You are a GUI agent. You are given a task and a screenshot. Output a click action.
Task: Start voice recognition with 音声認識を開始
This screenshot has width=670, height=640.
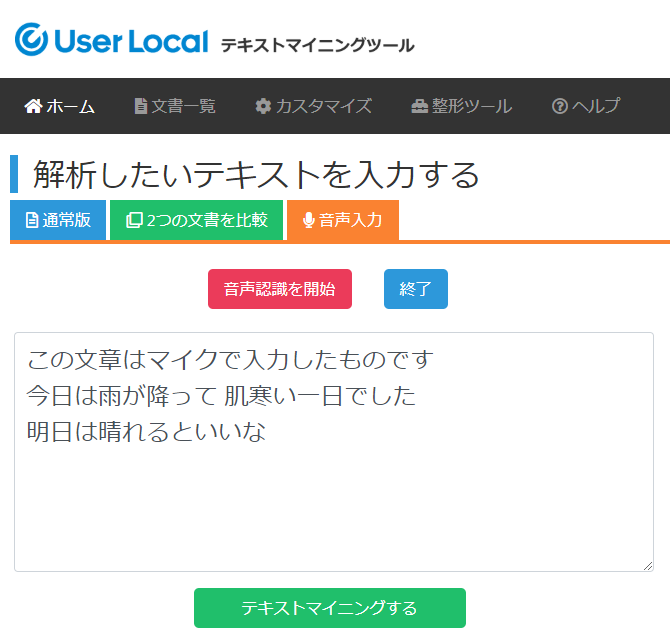coord(280,289)
